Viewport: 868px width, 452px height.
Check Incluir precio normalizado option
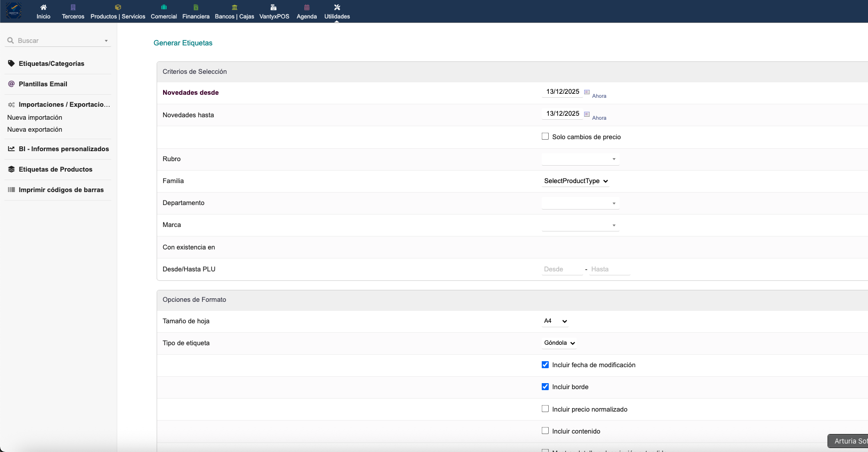[x=545, y=409]
